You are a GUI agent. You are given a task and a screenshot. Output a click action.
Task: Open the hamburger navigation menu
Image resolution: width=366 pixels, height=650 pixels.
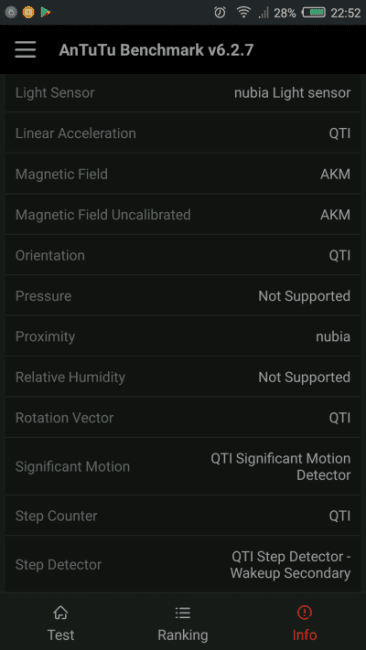pyautogui.click(x=25, y=50)
